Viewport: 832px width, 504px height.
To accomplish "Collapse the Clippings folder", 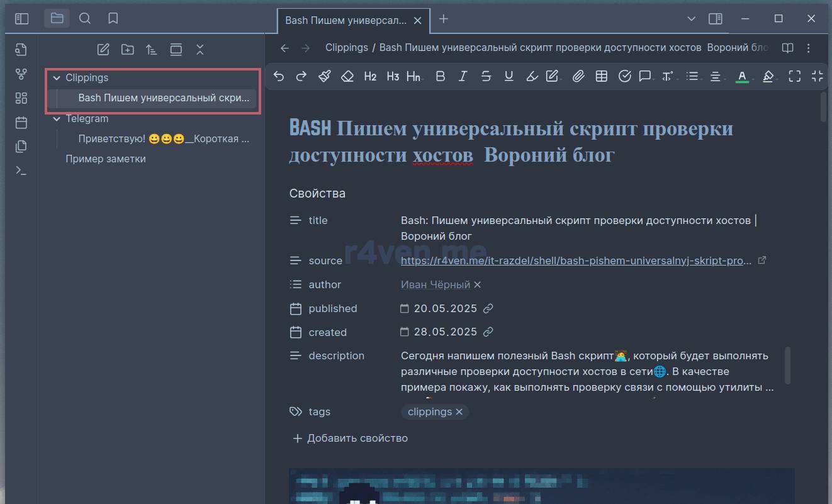I will (x=57, y=78).
